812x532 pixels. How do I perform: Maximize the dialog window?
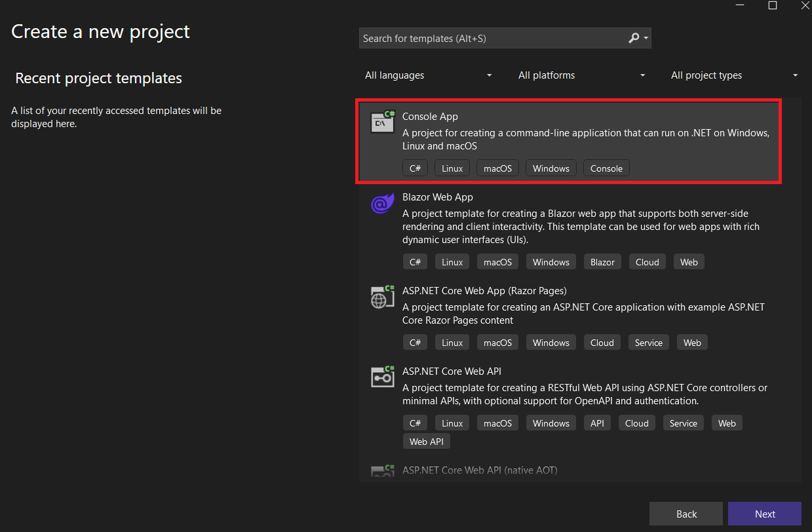click(773, 5)
